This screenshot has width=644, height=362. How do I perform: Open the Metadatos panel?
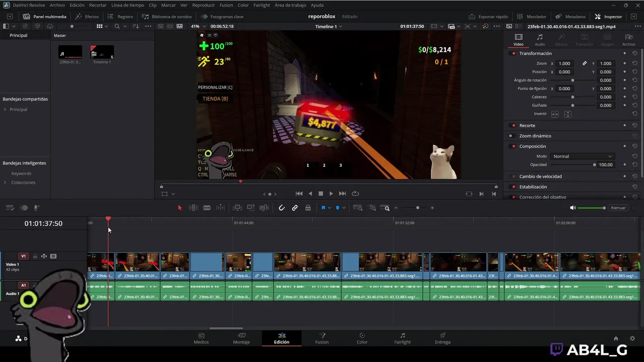click(570, 17)
